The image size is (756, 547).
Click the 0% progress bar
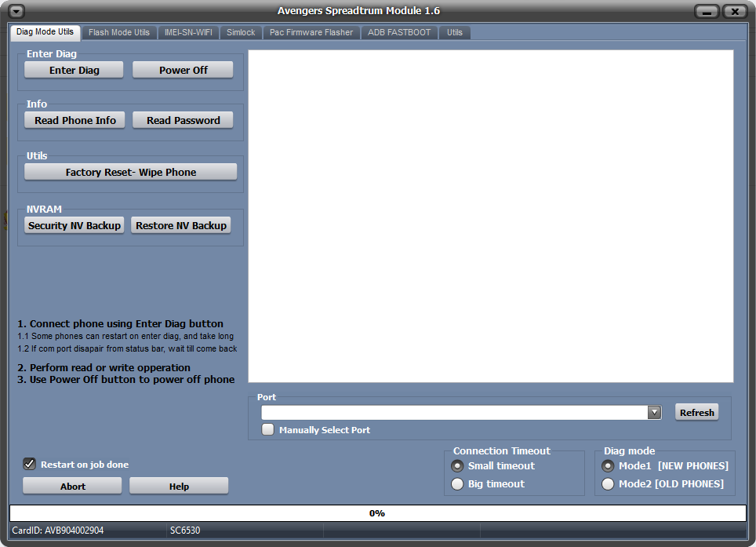pyautogui.click(x=377, y=513)
